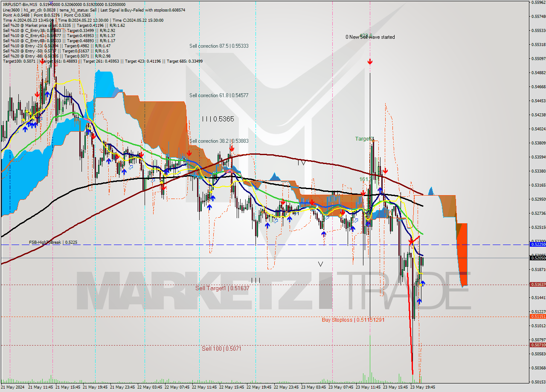The height and width of the screenshot is (392, 546).
Task: Click the black 0.52050 current price tag
Action: pyautogui.click(x=537, y=258)
